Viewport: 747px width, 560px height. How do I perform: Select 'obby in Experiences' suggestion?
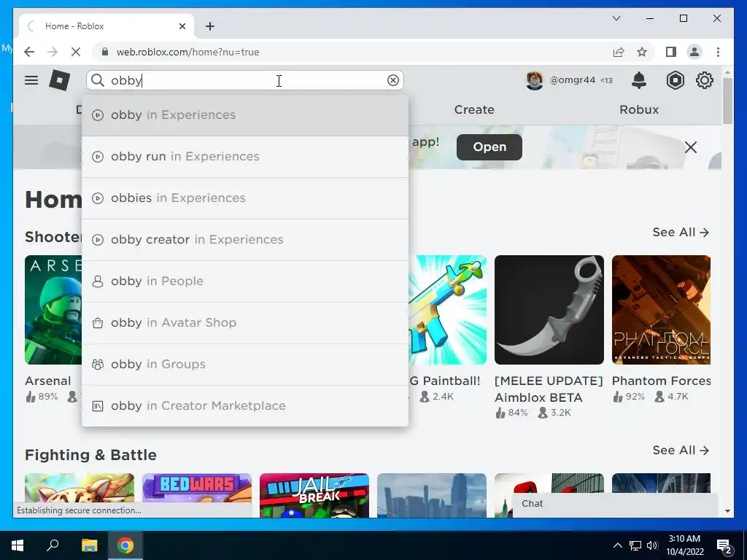point(245,115)
